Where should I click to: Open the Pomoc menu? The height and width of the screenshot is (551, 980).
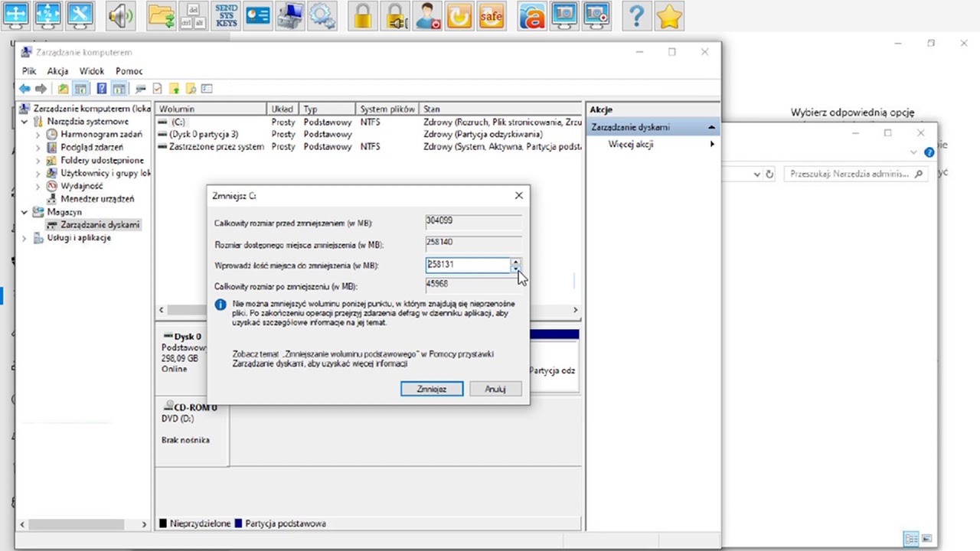click(129, 71)
